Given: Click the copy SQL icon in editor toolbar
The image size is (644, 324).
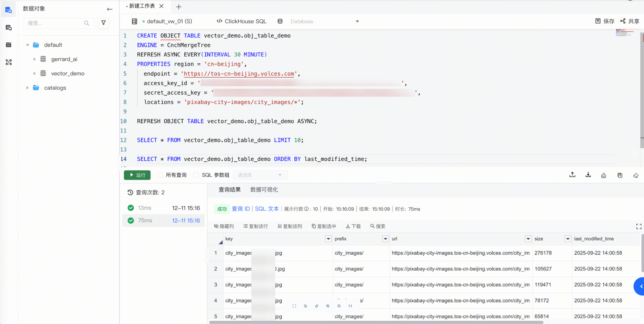Looking at the screenshot, I should coord(620,175).
